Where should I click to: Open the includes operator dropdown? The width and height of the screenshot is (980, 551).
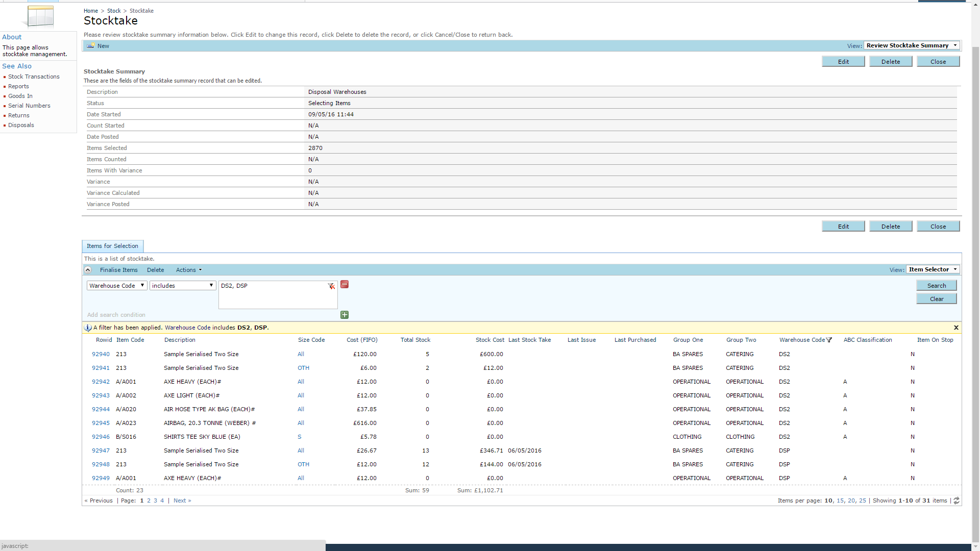tap(182, 286)
